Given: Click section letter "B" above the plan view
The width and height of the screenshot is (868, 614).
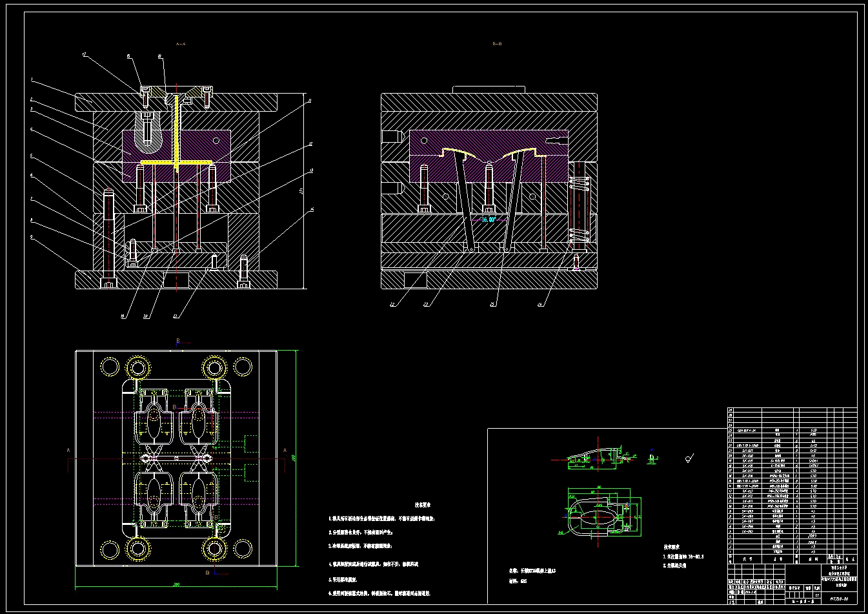Looking at the screenshot, I should coord(177,340).
